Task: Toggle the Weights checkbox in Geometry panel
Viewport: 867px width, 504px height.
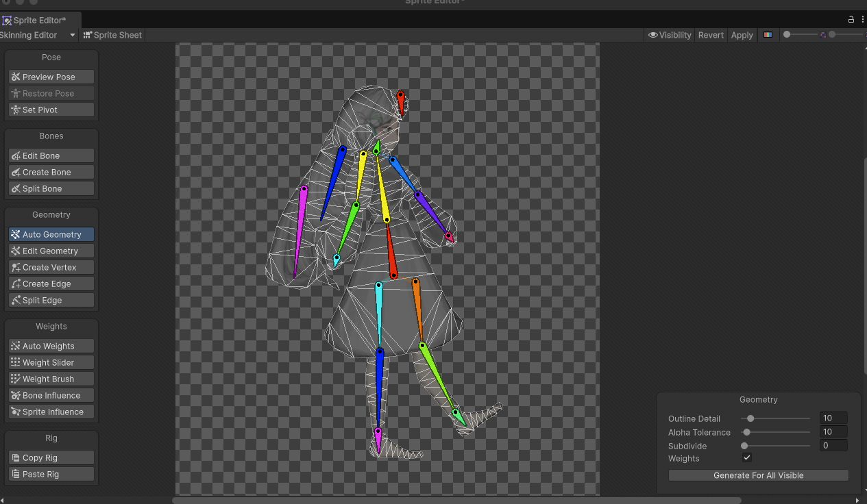Action: coord(747,458)
